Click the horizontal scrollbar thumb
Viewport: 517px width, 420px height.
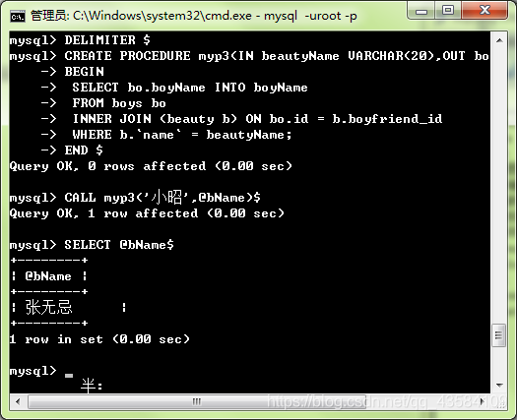(197, 401)
